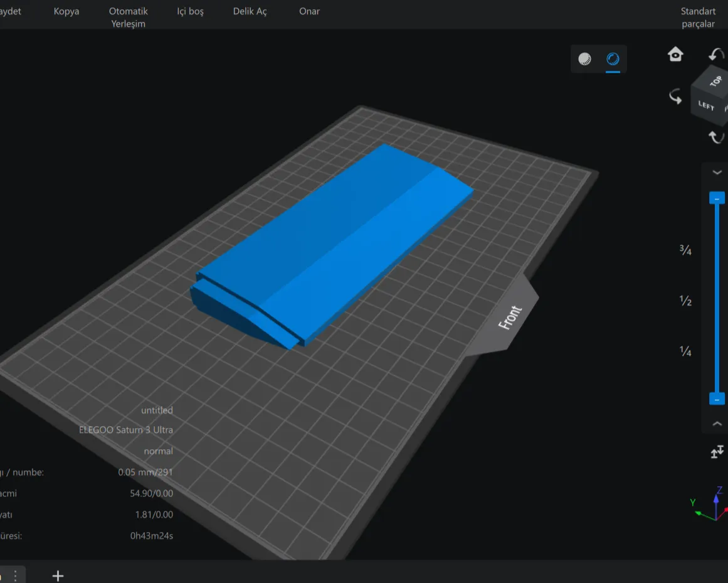The width and height of the screenshot is (728, 583).
Task: Click the layer height arrows icon
Action: coord(717,452)
